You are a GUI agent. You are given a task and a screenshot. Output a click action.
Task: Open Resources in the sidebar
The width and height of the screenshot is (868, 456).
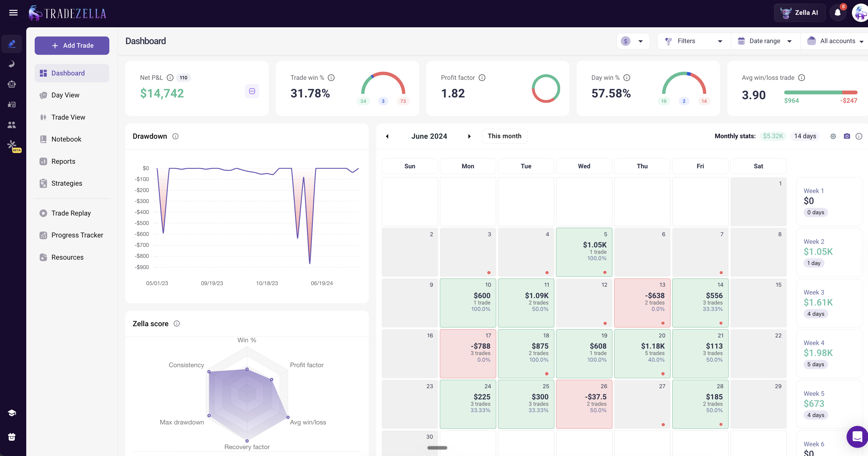click(x=72, y=257)
